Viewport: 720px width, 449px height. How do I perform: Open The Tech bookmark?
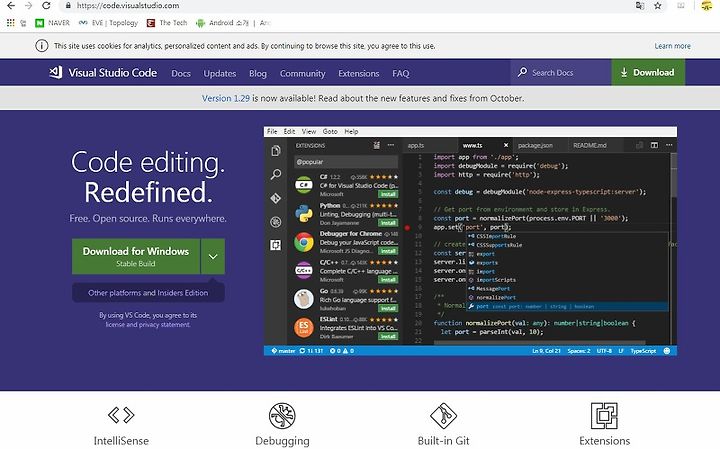point(167,22)
